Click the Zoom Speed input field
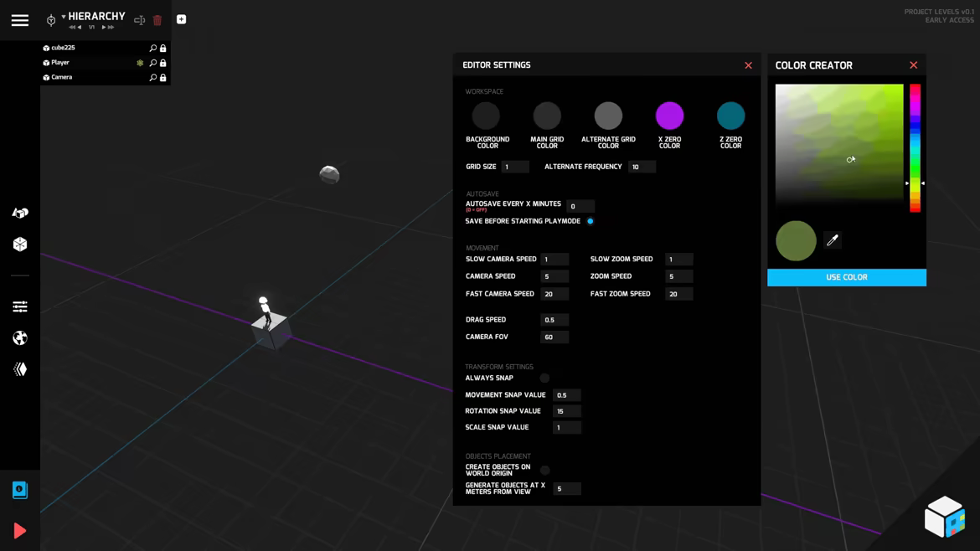The height and width of the screenshot is (551, 980). 678,276
